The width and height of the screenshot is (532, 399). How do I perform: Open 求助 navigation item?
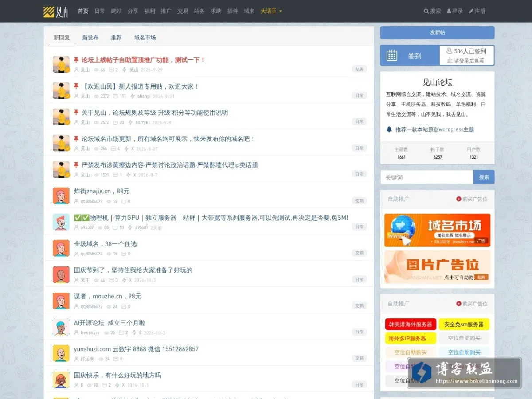tap(216, 11)
